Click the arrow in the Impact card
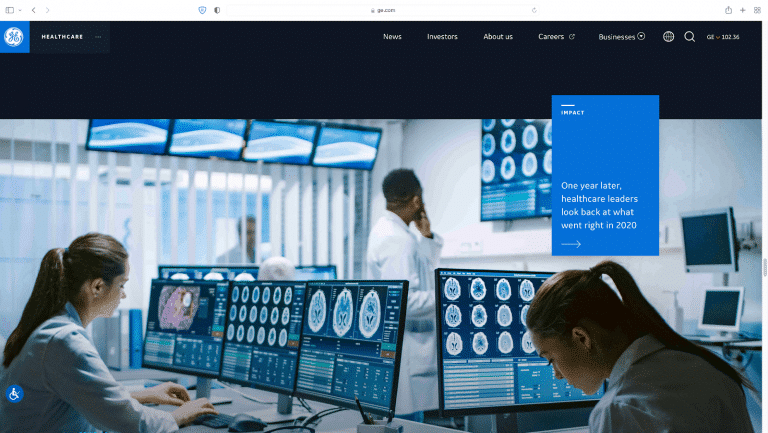The image size is (768, 433). coord(571,244)
